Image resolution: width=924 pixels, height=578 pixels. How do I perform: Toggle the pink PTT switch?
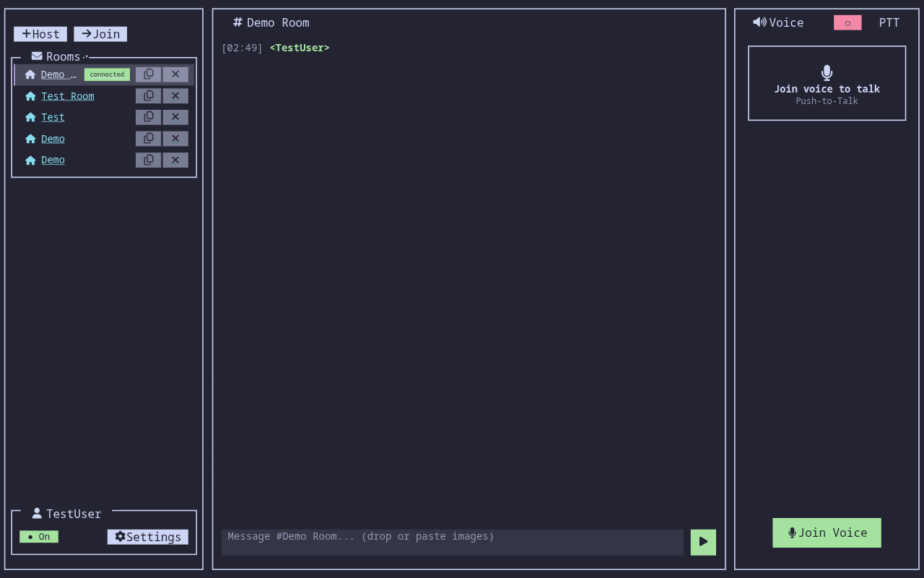click(x=847, y=23)
